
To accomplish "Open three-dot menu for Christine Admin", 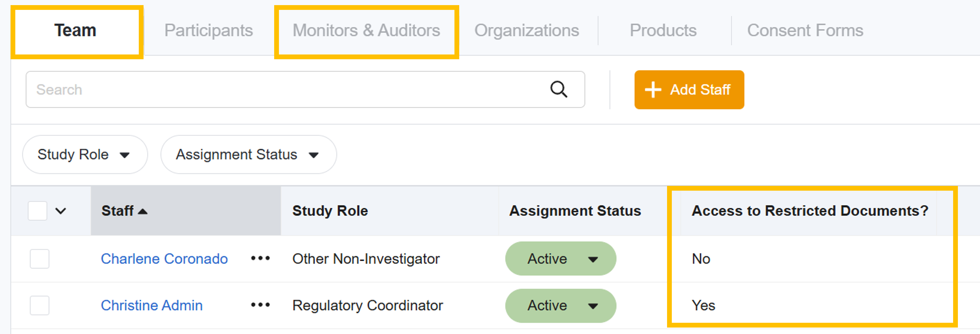I will [x=260, y=305].
